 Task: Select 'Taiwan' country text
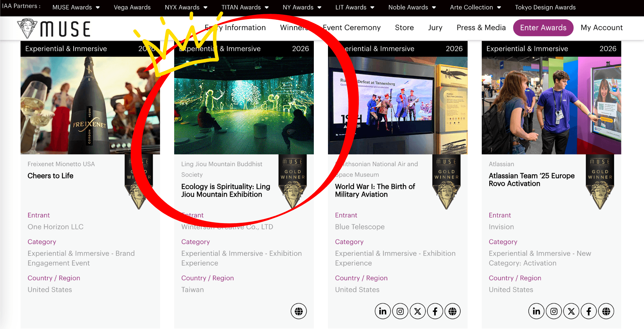click(192, 290)
